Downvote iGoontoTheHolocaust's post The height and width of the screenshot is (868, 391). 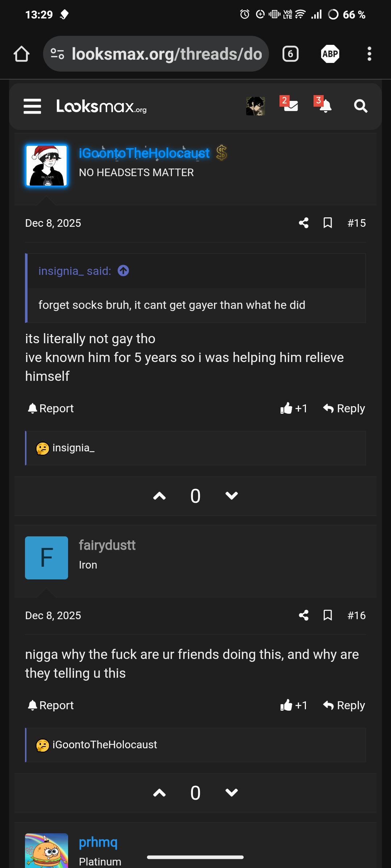231,496
